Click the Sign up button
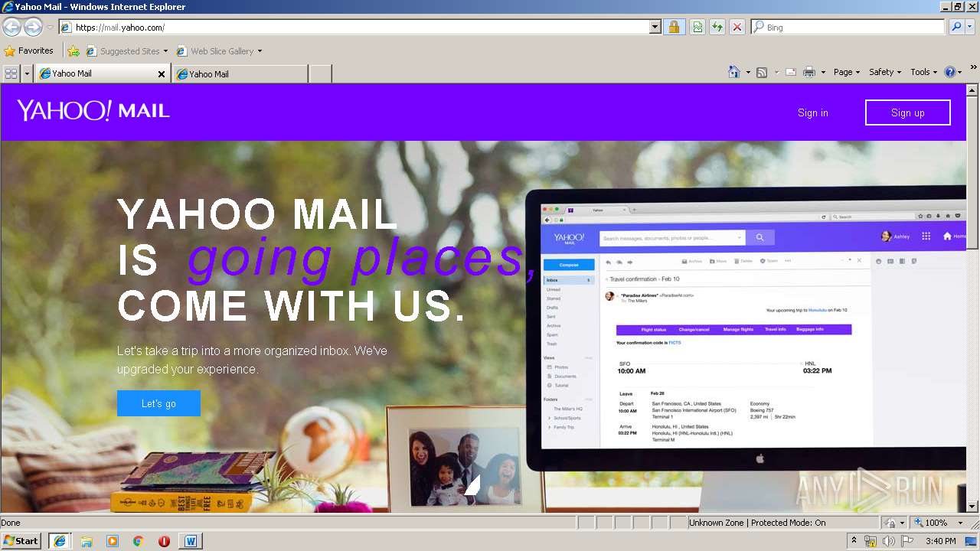 point(908,112)
